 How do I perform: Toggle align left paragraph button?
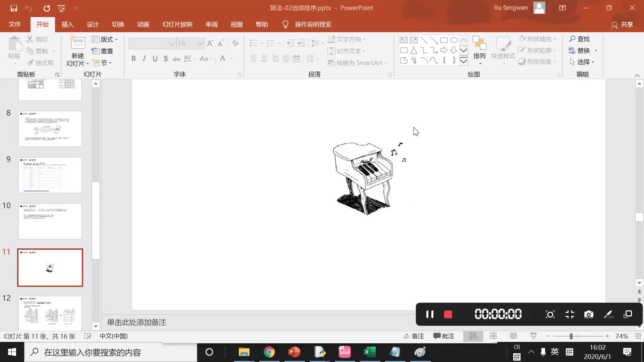point(254,59)
